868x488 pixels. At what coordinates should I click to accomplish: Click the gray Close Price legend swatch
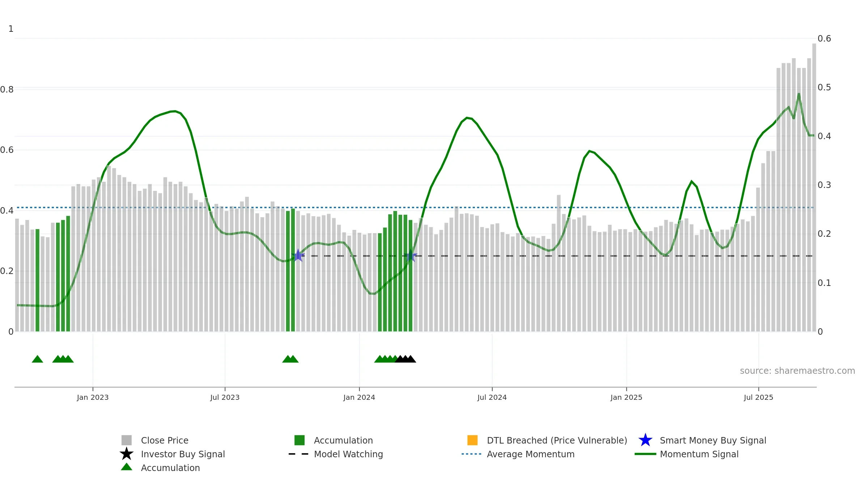127,440
